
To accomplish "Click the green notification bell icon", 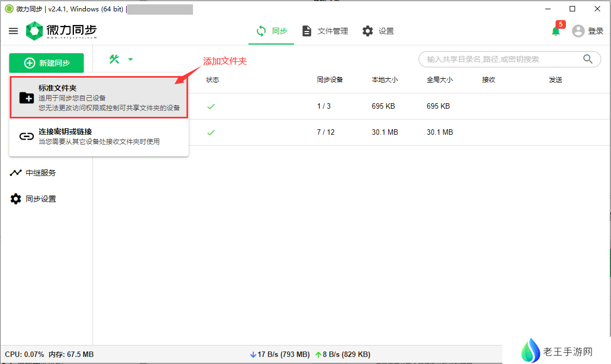I will pyautogui.click(x=556, y=31).
